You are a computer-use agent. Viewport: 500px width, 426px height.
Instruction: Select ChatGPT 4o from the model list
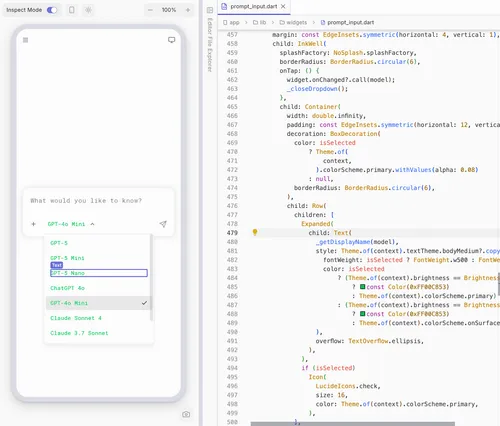point(98,288)
